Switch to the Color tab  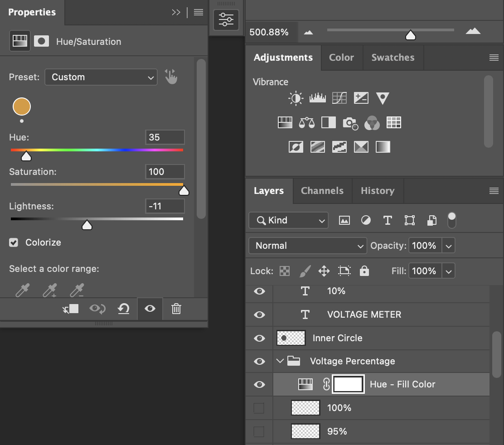point(341,58)
